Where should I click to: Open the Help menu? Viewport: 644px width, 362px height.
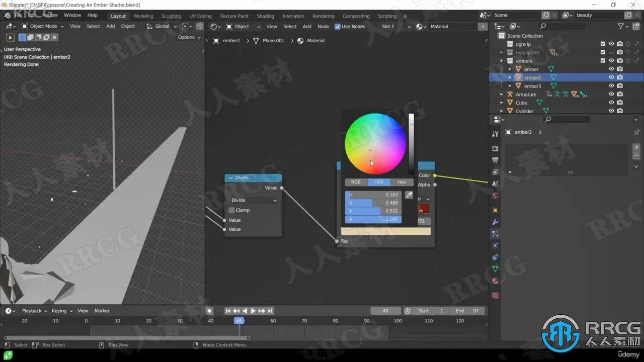pos(93,15)
